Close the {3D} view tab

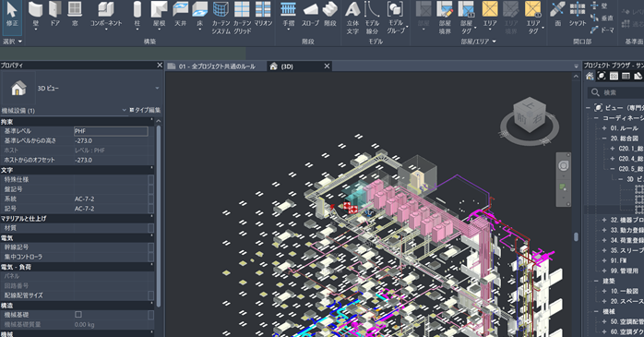click(327, 66)
